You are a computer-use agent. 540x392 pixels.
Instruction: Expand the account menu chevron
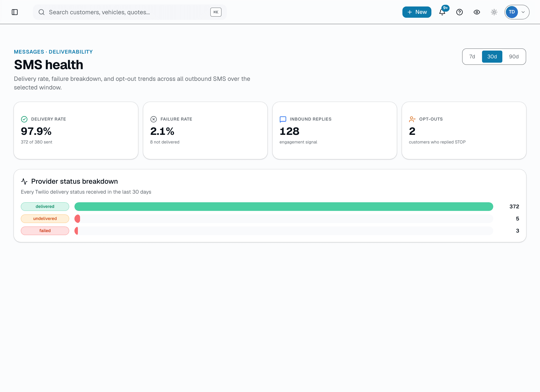523,12
